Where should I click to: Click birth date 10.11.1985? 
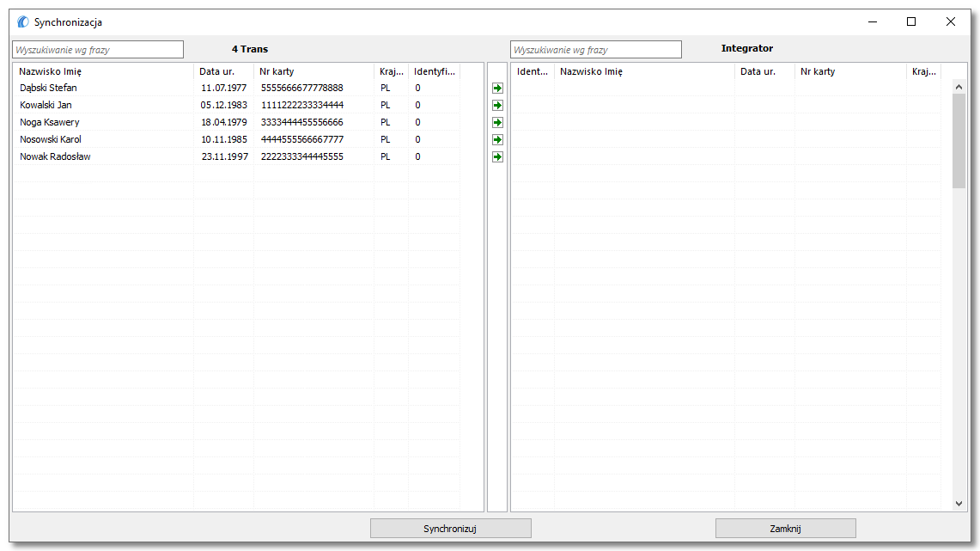coord(224,139)
